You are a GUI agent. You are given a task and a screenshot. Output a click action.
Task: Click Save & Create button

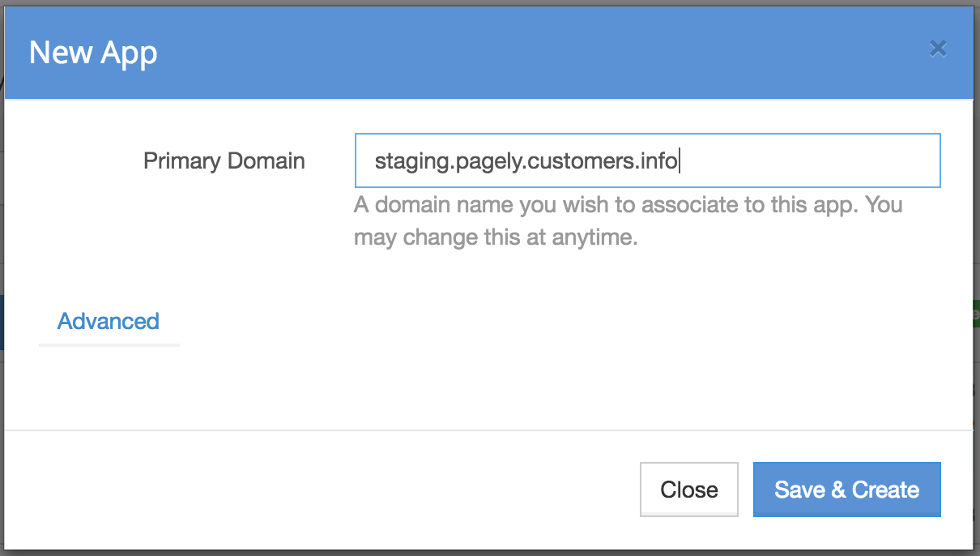(x=846, y=490)
